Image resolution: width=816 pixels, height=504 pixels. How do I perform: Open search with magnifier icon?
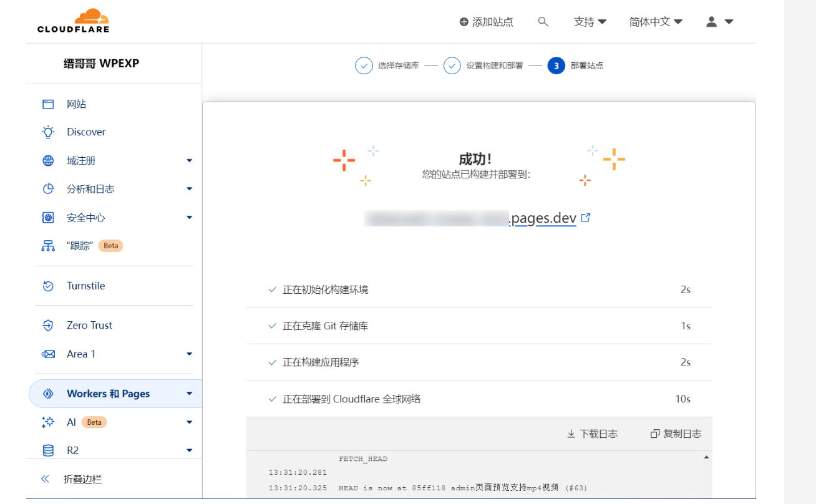pos(543,22)
